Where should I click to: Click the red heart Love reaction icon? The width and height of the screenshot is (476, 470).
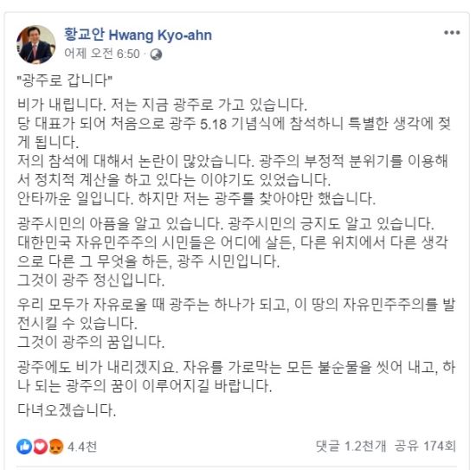40,447
